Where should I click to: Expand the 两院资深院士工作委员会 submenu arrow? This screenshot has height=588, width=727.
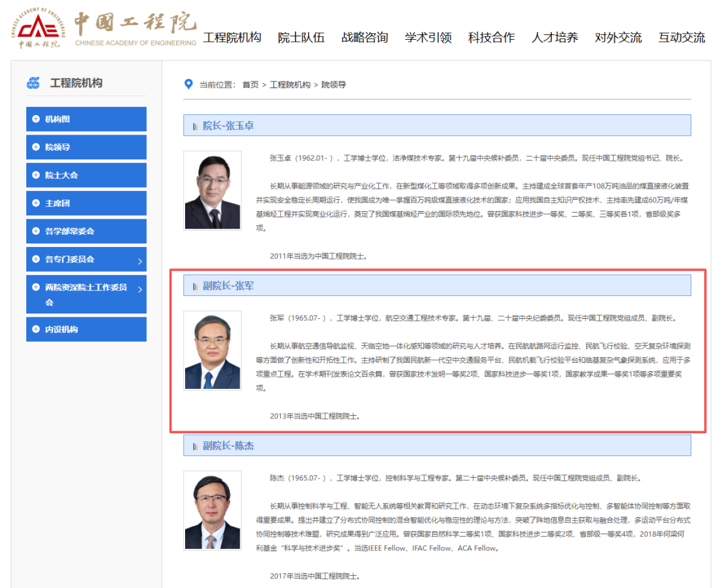click(140, 289)
